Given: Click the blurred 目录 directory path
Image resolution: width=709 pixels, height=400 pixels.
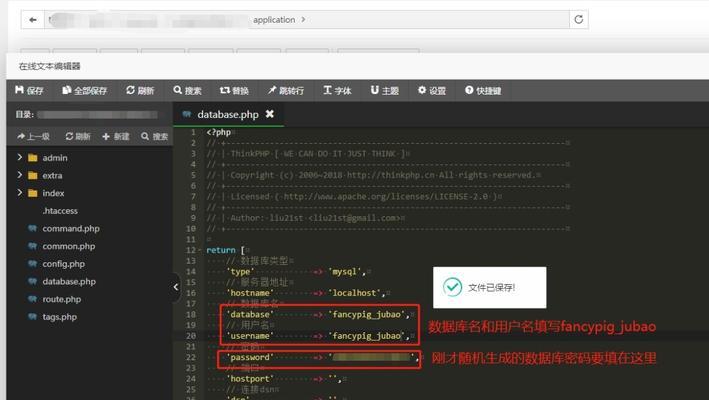Looking at the screenshot, I should [x=97, y=115].
